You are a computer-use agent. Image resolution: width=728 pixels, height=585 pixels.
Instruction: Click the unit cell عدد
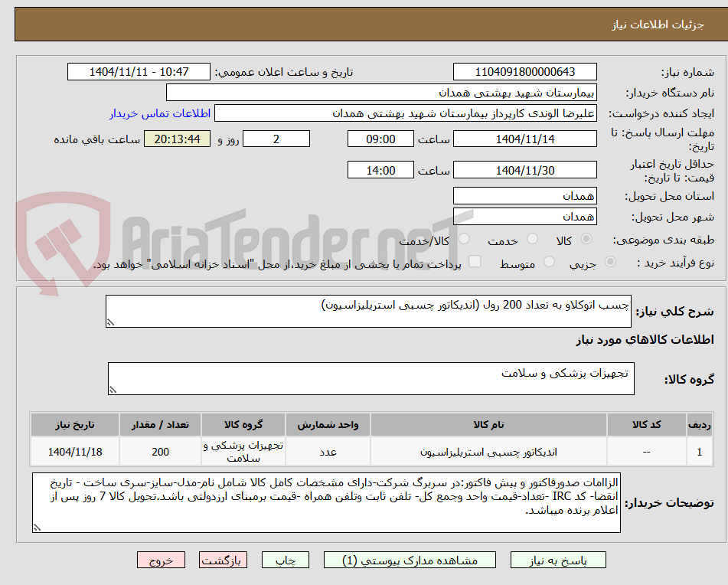(328, 451)
